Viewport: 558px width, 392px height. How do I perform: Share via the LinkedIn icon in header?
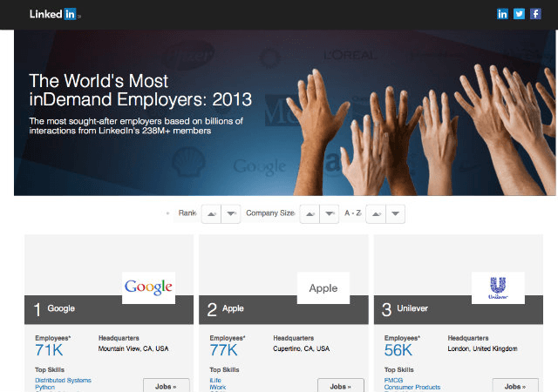click(x=502, y=14)
